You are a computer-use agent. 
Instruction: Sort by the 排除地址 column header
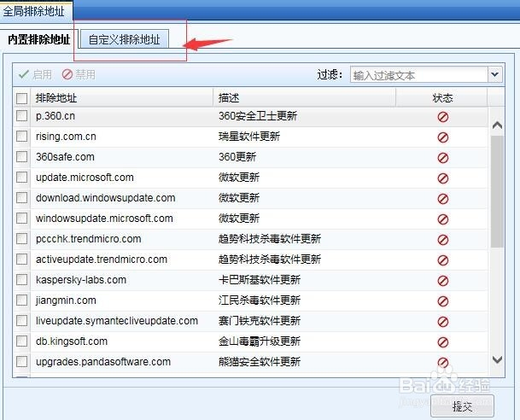[x=122, y=98]
